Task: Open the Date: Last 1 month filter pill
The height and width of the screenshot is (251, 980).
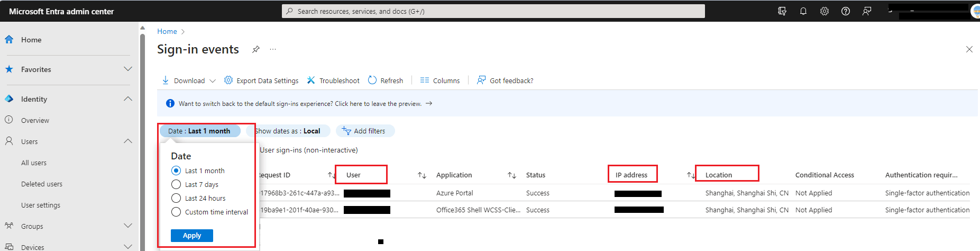Action: coord(200,131)
